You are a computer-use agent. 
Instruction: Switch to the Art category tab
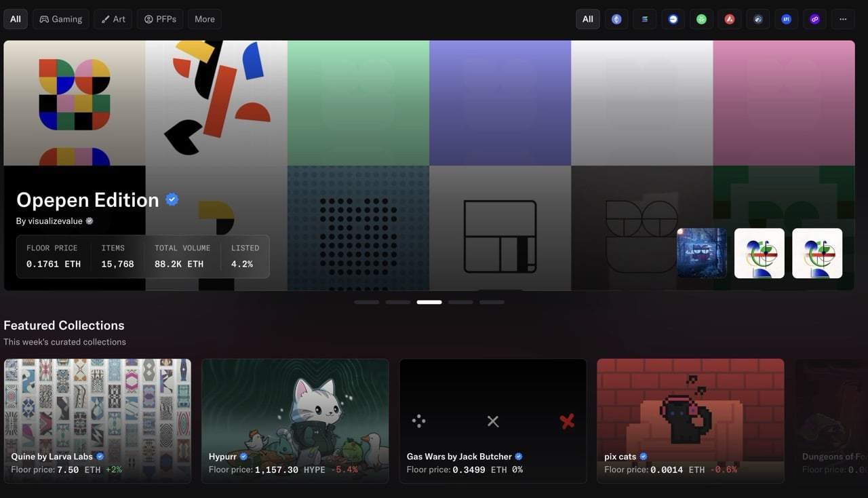click(x=113, y=19)
